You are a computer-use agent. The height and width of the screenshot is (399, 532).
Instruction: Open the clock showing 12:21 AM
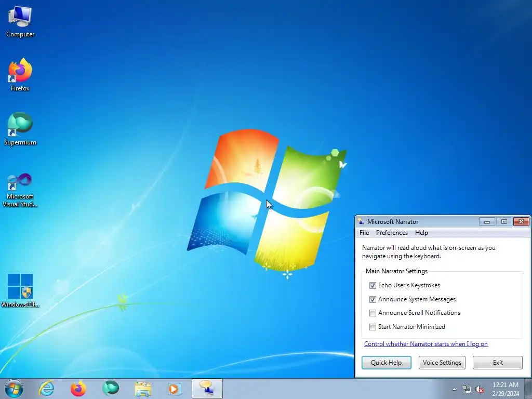click(x=505, y=389)
